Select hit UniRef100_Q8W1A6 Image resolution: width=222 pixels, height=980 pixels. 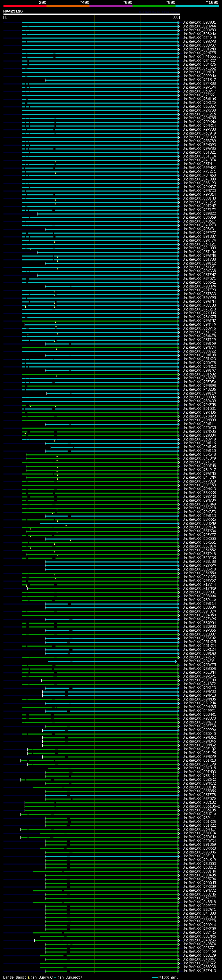[199, 99]
